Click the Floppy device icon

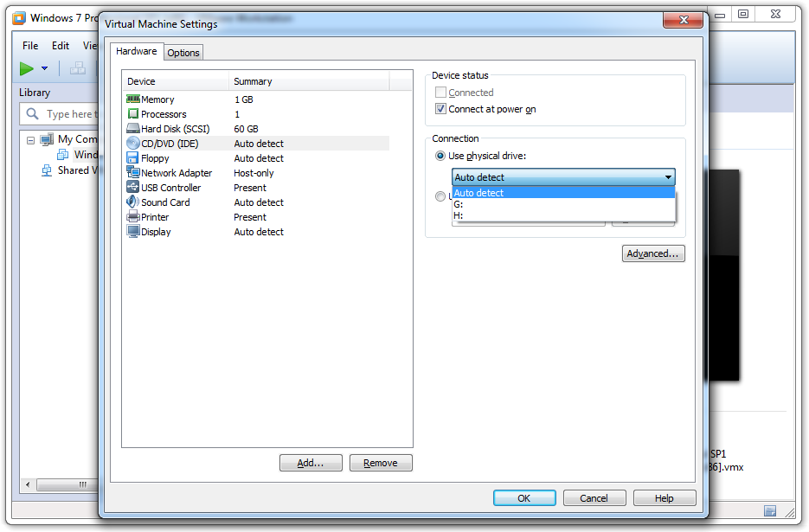[133, 158]
